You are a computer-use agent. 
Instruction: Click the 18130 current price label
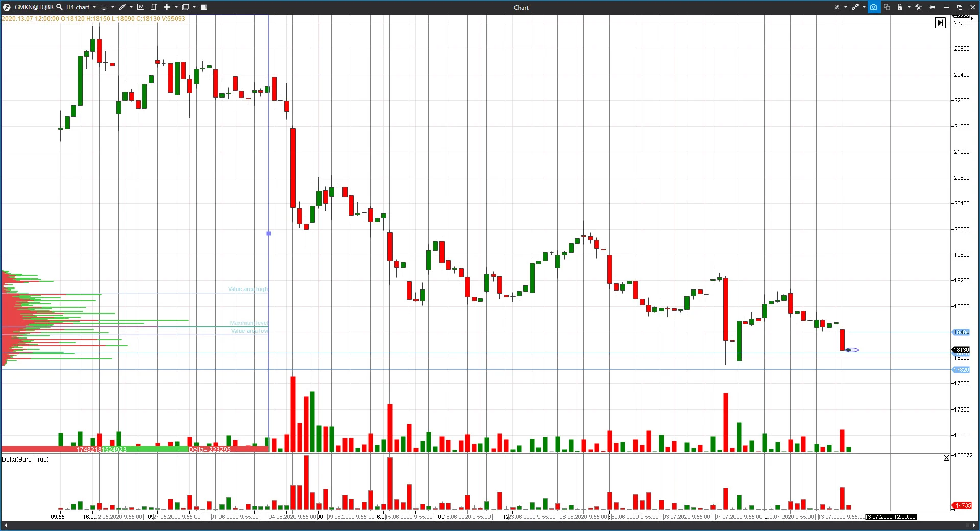click(x=961, y=350)
